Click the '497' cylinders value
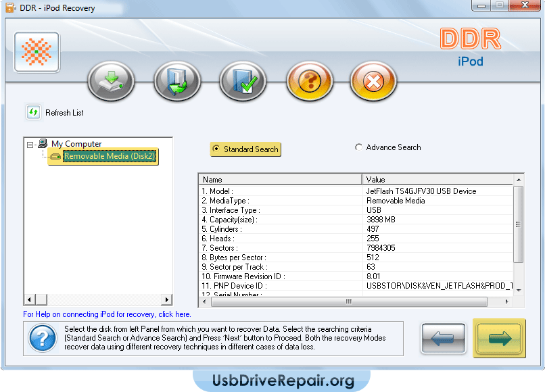The height and width of the screenshot is (392, 545). [373, 229]
